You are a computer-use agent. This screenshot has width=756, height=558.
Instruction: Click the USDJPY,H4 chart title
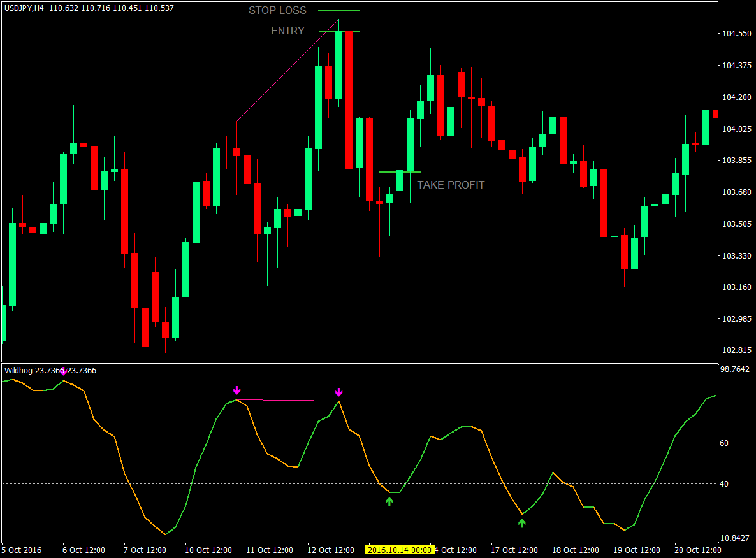click(24, 8)
